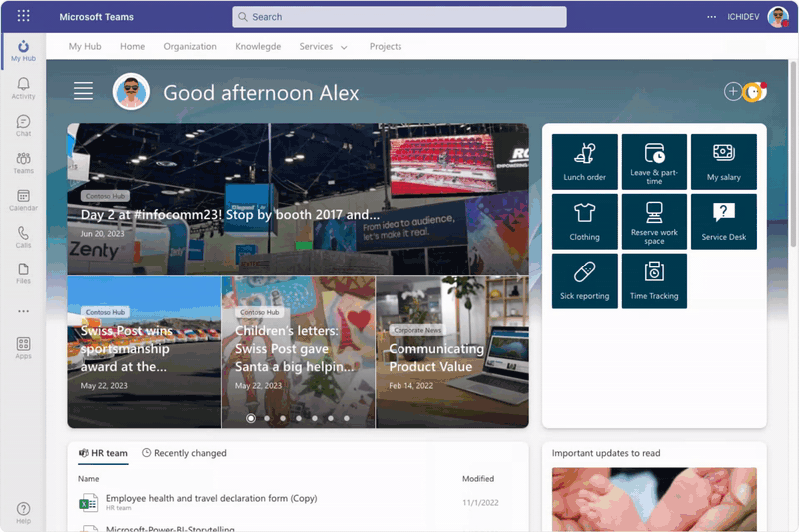Open the Service Desk tile
This screenshot has height=532, width=799.
click(724, 221)
